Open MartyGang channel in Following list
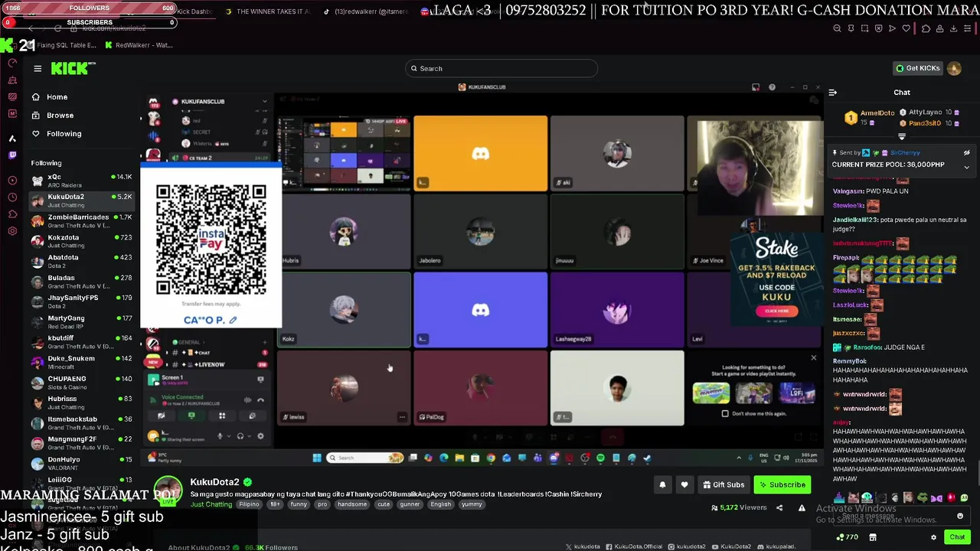This screenshot has height=551, width=980. 81,321
